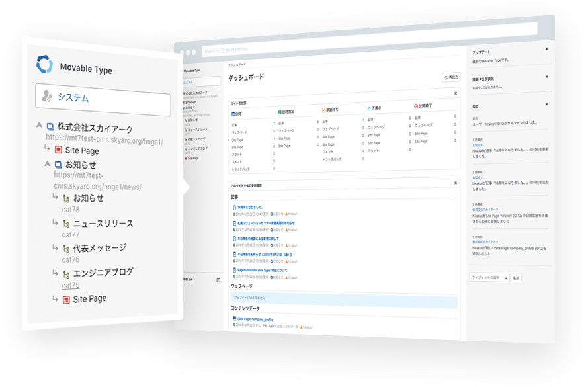This screenshot has width=588, height=387.
Task: Click the cat77 label under ニュースリリース
Action: point(71,235)
